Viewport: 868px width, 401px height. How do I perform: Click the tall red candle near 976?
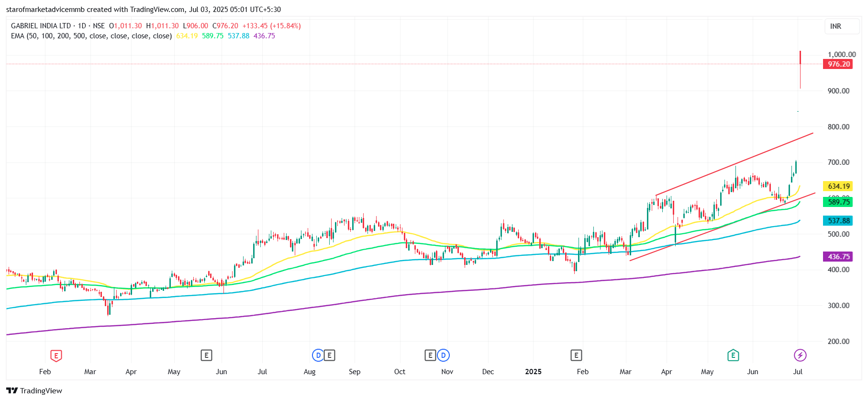point(800,69)
